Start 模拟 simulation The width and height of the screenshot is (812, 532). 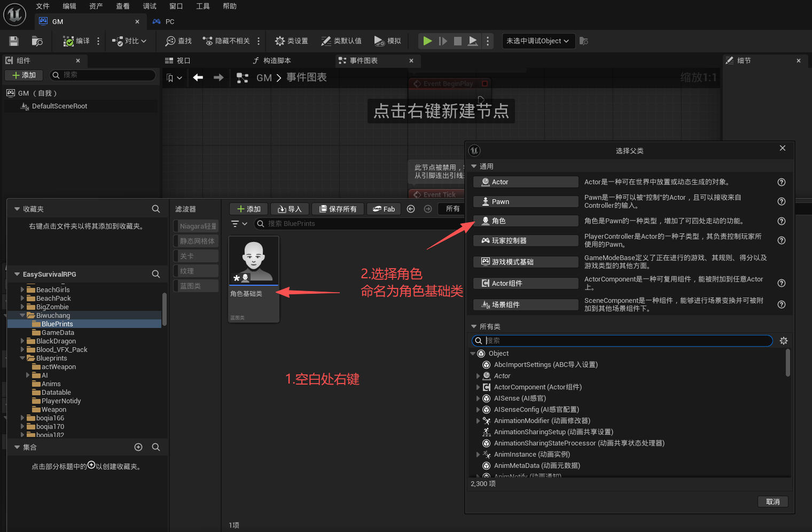point(387,41)
